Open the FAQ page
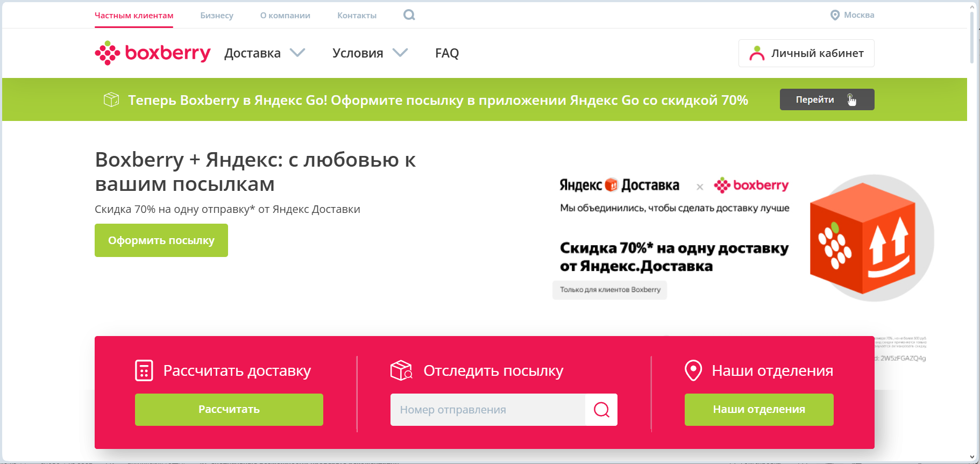The height and width of the screenshot is (464, 980). tap(447, 53)
